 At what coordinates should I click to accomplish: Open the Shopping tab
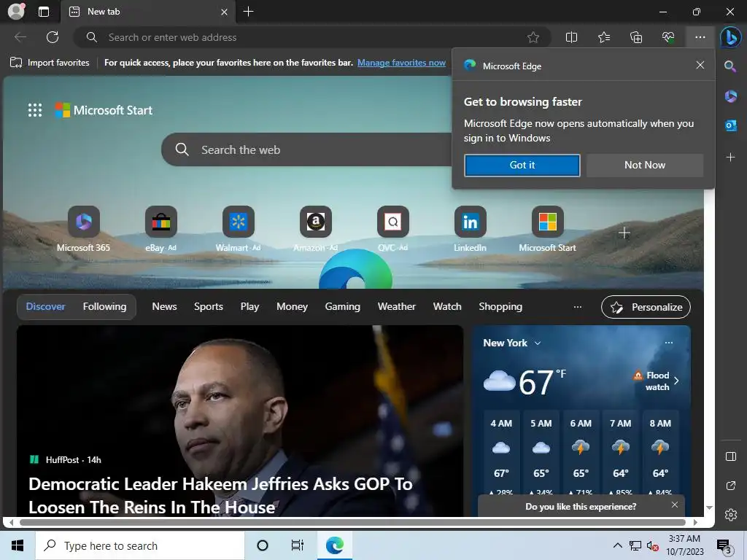pos(500,307)
